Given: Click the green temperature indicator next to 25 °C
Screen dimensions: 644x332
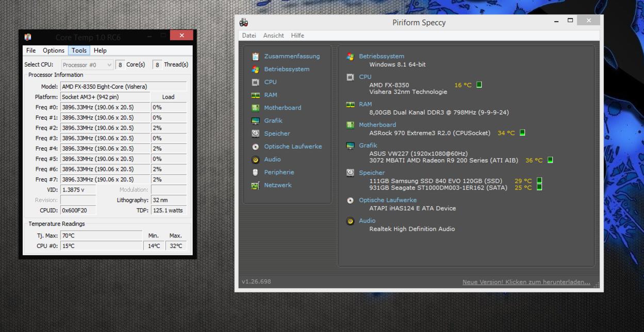Looking at the screenshot, I should [x=539, y=187].
